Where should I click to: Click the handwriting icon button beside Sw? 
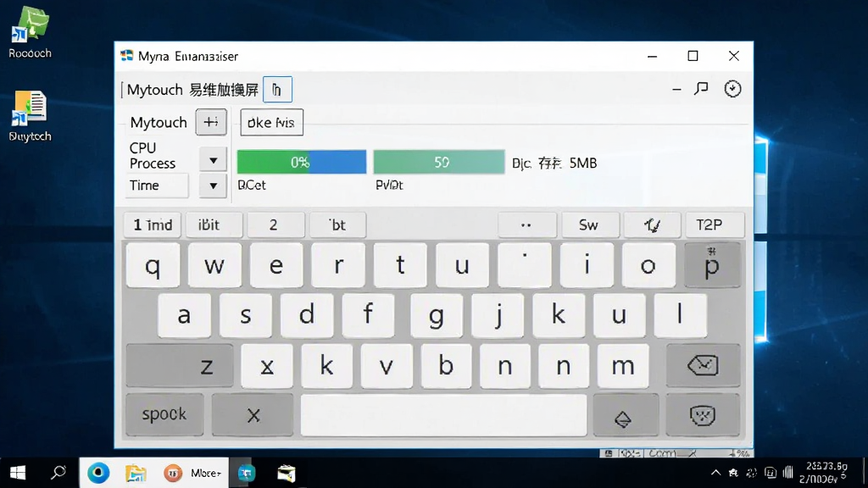click(652, 225)
